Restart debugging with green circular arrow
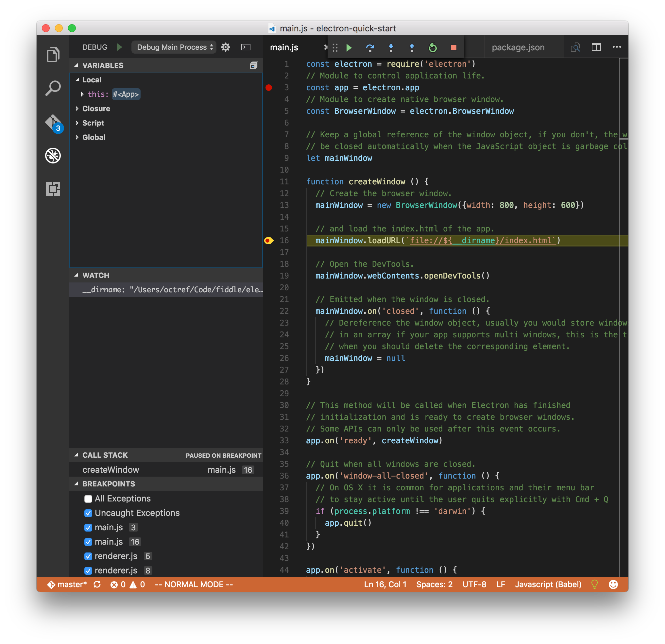This screenshot has width=665, height=644. click(433, 48)
